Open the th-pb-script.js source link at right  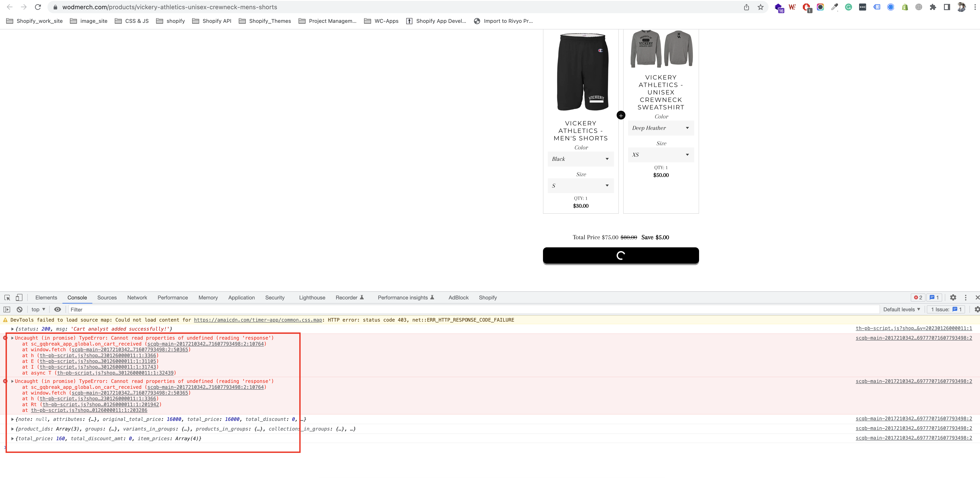coord(914,328)
